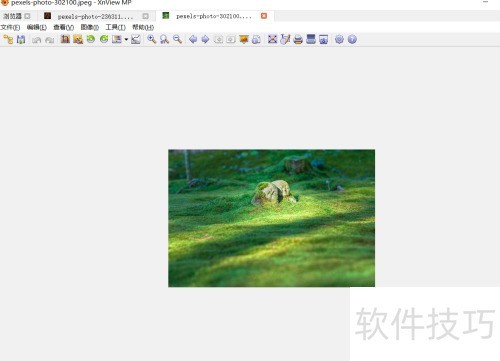Image resolution: width=500 pixels, height=361 pixels.
Task: Open the 编辑(E) Edit menu
Action: 37,27
